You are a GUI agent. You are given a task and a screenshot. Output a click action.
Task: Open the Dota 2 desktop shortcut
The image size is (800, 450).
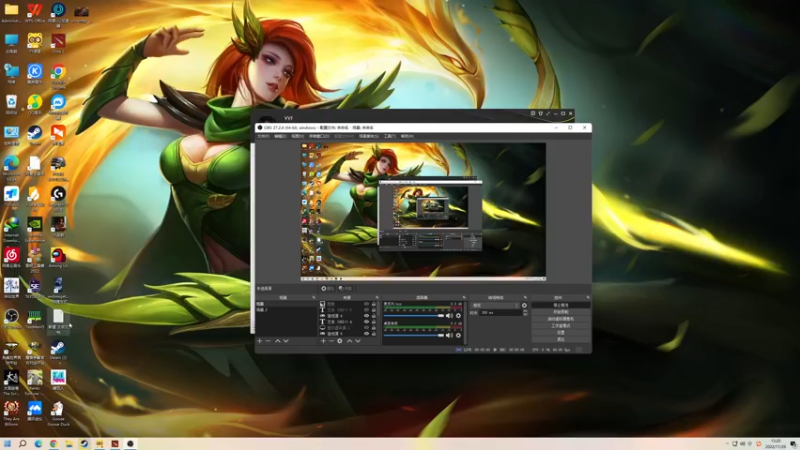point(58,43)
